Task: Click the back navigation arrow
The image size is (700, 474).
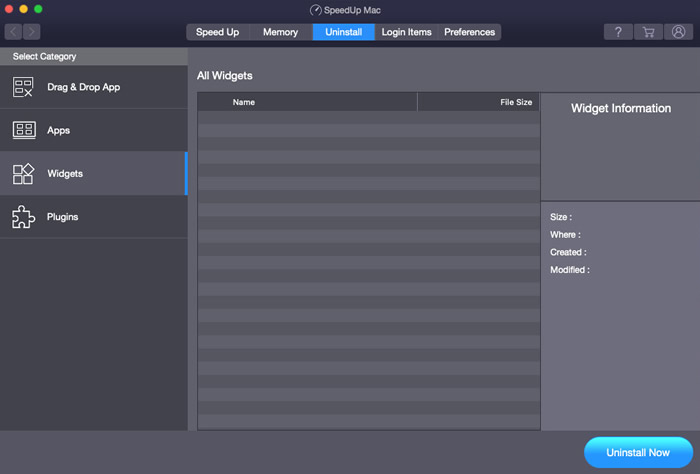Action: (x=13, y=32)
